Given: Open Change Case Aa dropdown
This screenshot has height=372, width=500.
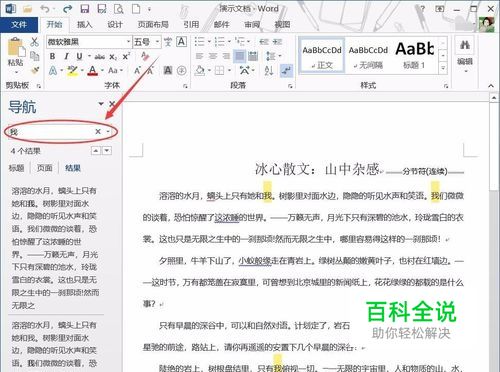Looking at the screenshot, I should (115, 70).
